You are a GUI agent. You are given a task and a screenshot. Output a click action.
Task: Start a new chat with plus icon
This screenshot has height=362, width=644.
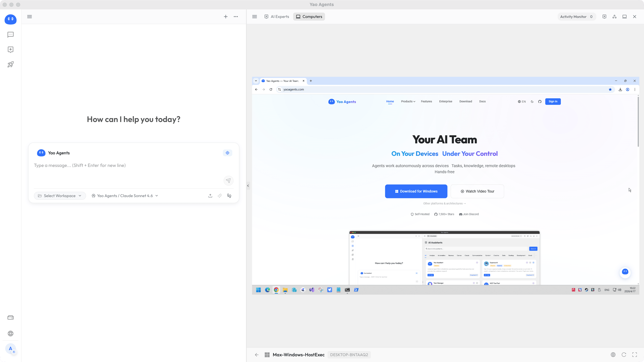(226, 16)
